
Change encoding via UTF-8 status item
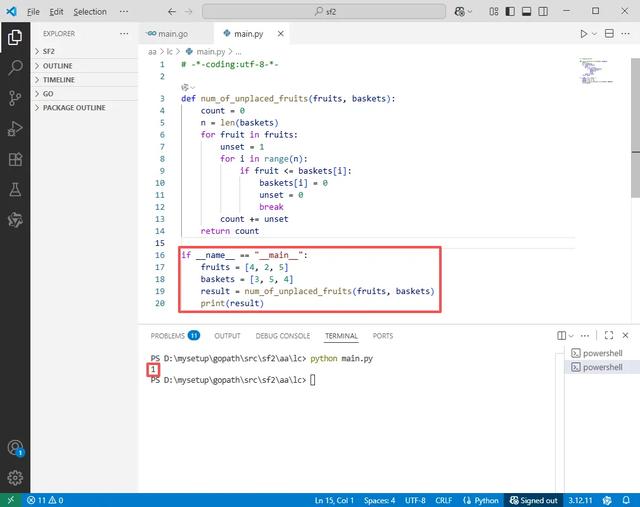[x=415, y=500]
